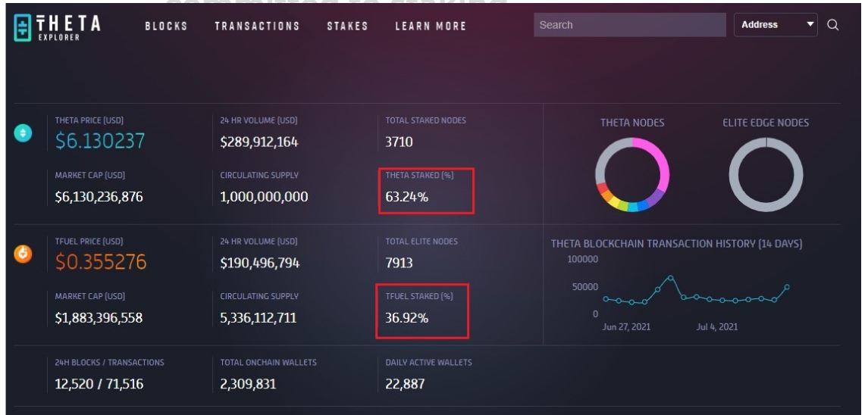
Task: Click the Theta Explorer logo
Action: coord(57,27)
